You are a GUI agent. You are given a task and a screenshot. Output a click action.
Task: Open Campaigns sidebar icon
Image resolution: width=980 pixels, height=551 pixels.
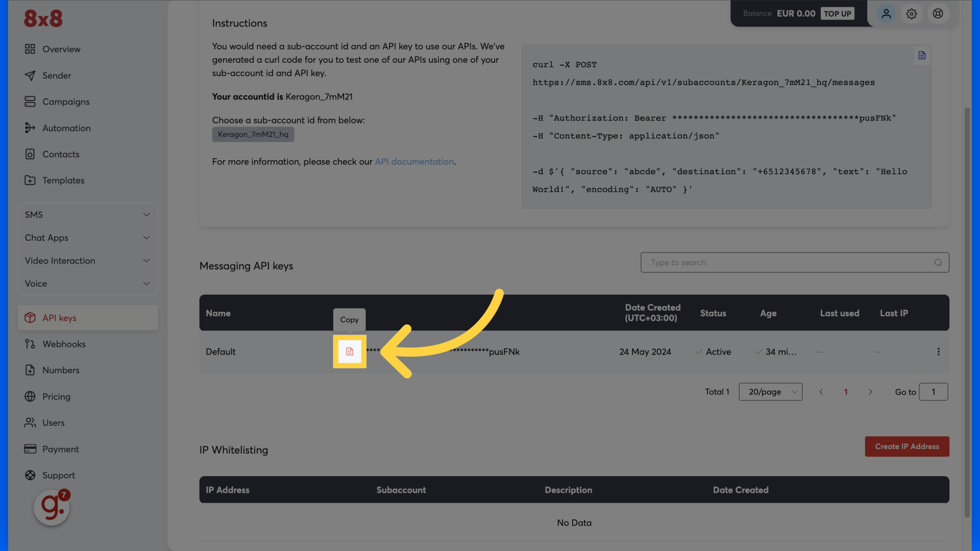[x=30, y=102]
